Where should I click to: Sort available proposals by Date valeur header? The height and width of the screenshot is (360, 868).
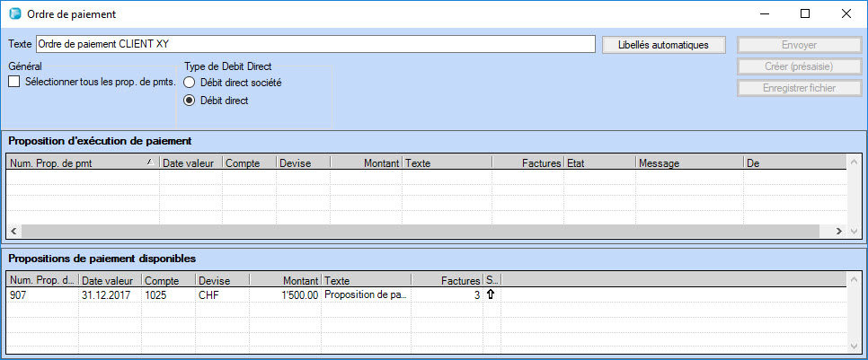(x=110, y=280)
